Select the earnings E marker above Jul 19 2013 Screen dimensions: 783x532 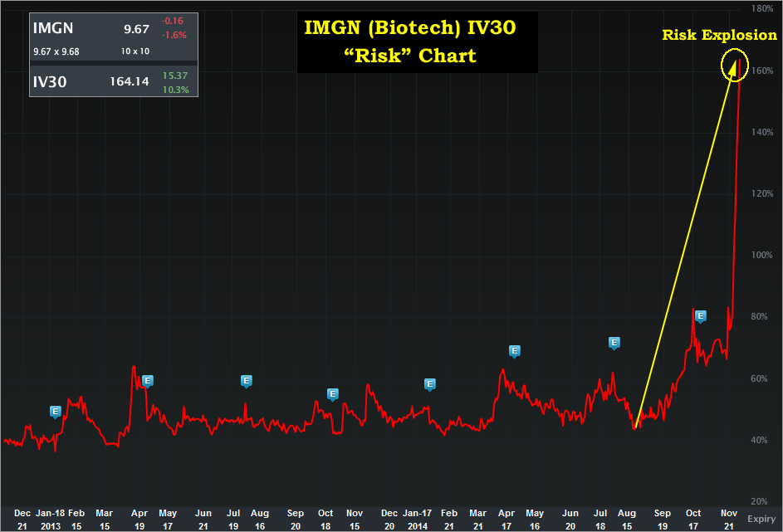click(x=246, y=381)
